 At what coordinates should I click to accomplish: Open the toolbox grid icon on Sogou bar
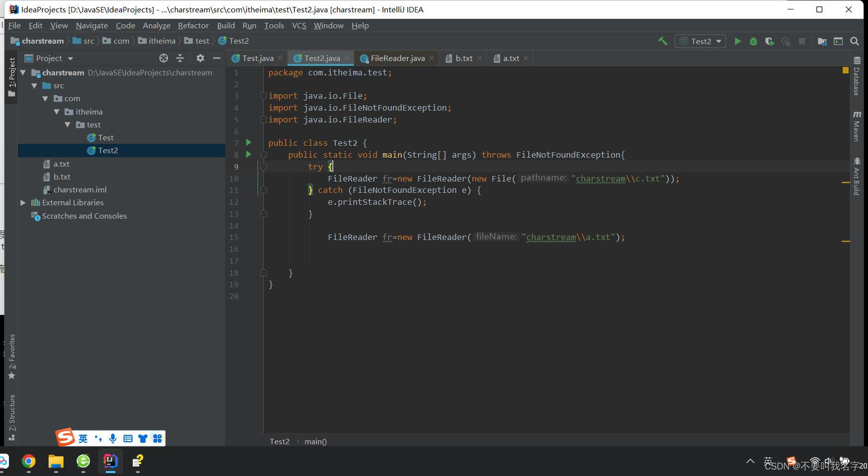[158, 438]
